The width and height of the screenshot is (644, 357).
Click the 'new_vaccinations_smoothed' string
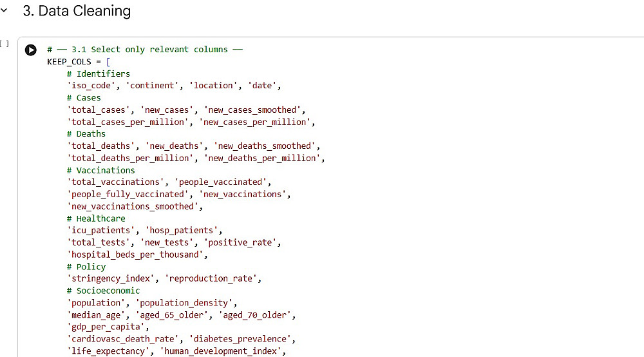pyautogui.click(x=133, y=206)
